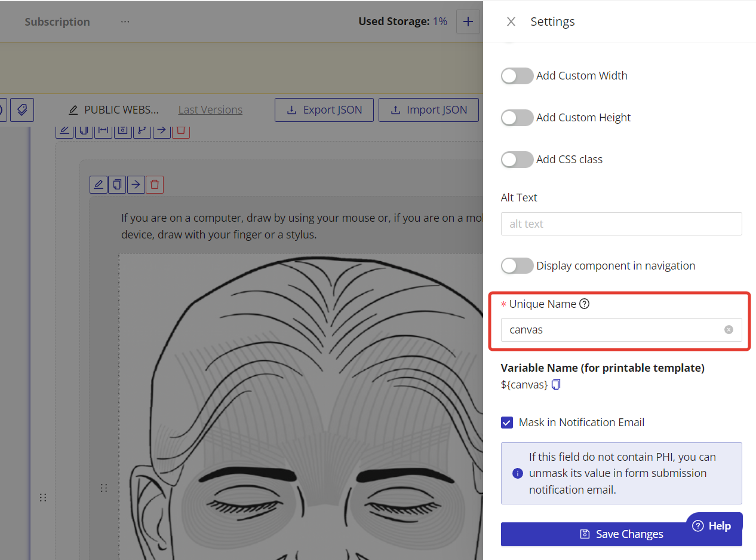756x560 pixels.
Task: Click the Unique Name help question icon
Action: [x=585, y=304]
